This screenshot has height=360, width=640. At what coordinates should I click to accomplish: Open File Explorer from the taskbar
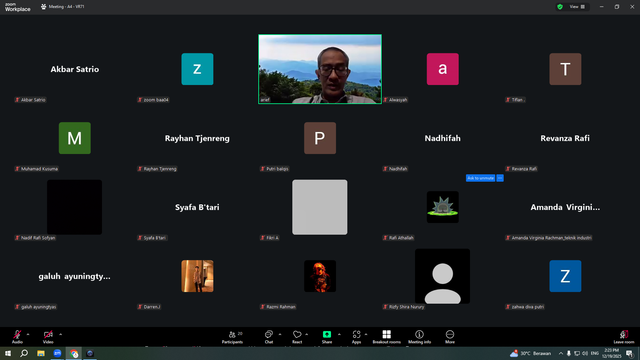pos(41,353)
